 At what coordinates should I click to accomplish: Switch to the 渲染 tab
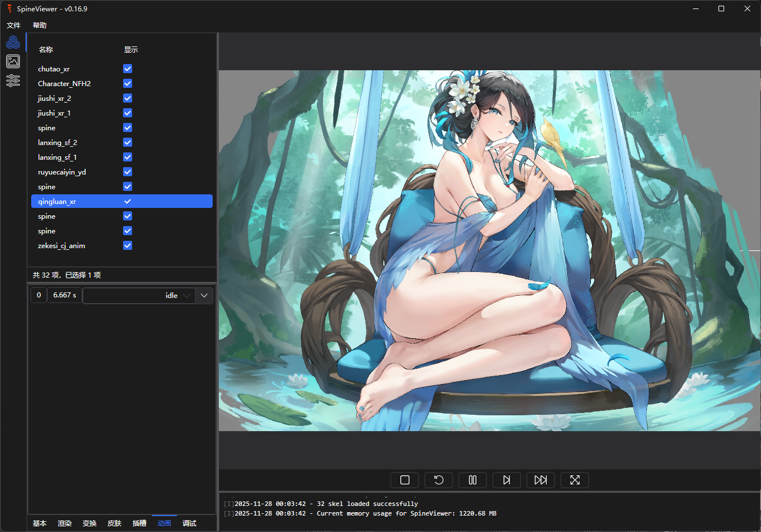tap(65, 523)
